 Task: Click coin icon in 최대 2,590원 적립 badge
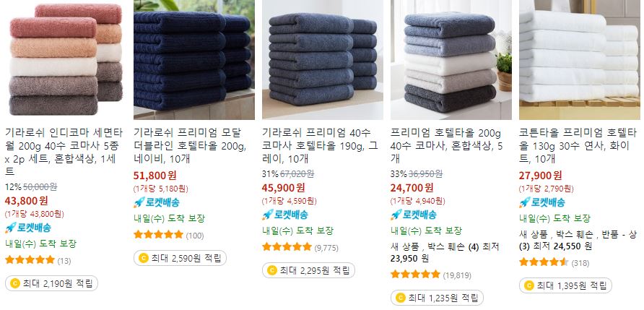point(144,258)
